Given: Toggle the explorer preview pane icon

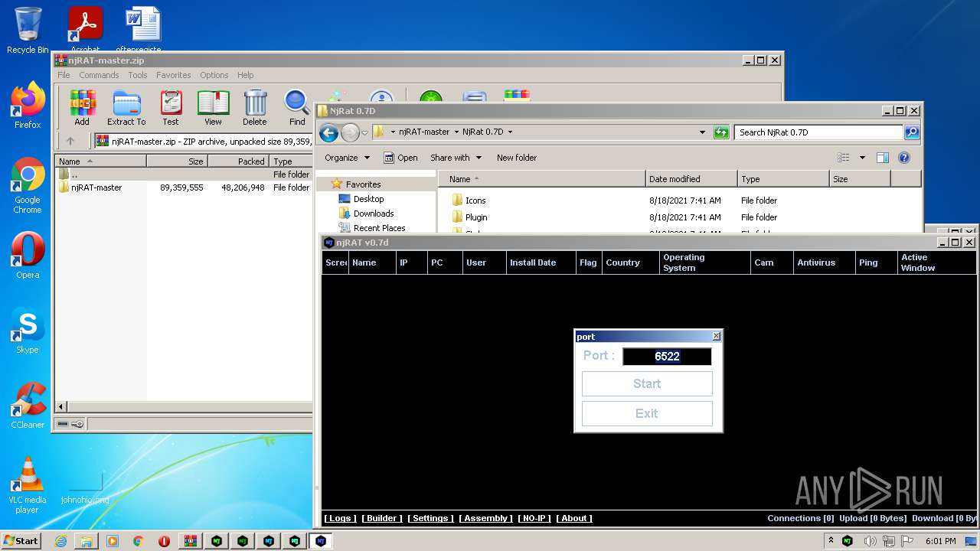Looking at the screenshot, I should 883,158.
